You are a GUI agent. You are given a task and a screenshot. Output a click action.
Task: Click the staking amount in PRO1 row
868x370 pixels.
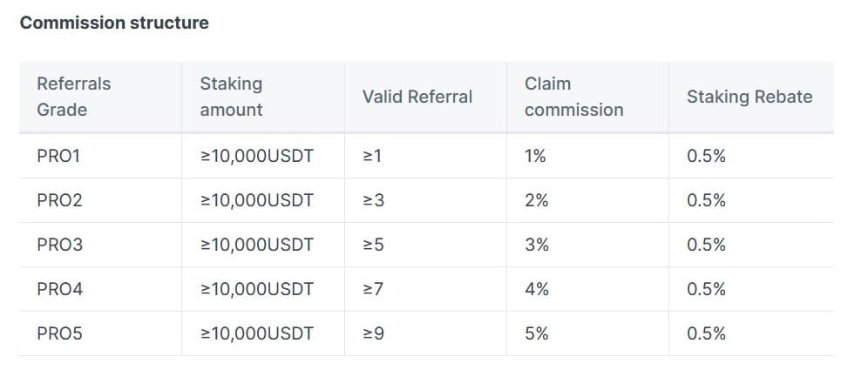pos(257,157)
